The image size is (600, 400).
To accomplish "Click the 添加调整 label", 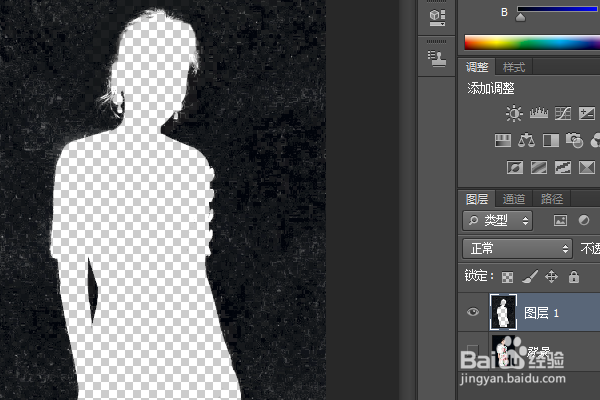I will pyautogui.click(x=491, y=88).
